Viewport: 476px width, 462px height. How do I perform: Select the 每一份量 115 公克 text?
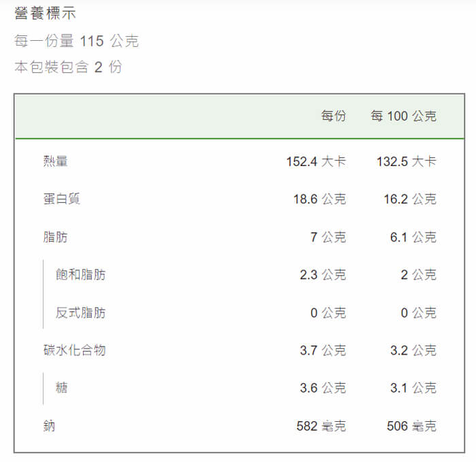(76, 41)
